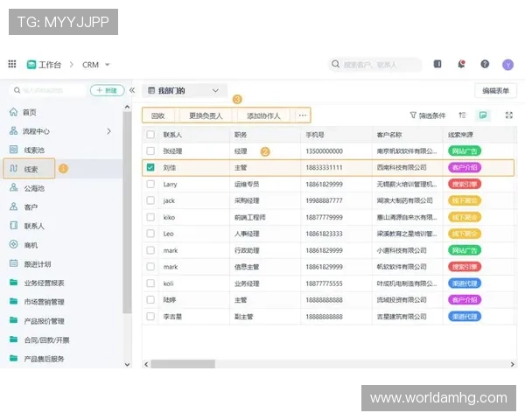525x420 pixels.
Task: Open 市场营销管理 folder icon
Action: [13, 301]
